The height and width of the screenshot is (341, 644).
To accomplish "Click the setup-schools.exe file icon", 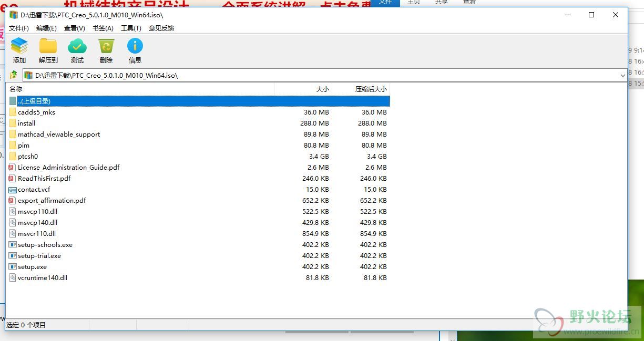I will pyautogui.click(x=13, y=244).
